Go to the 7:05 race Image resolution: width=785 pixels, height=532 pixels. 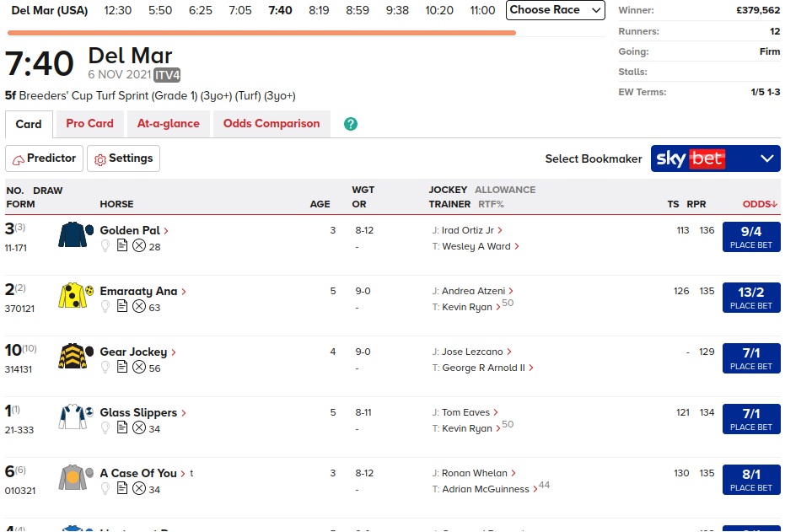pos(240,10)
